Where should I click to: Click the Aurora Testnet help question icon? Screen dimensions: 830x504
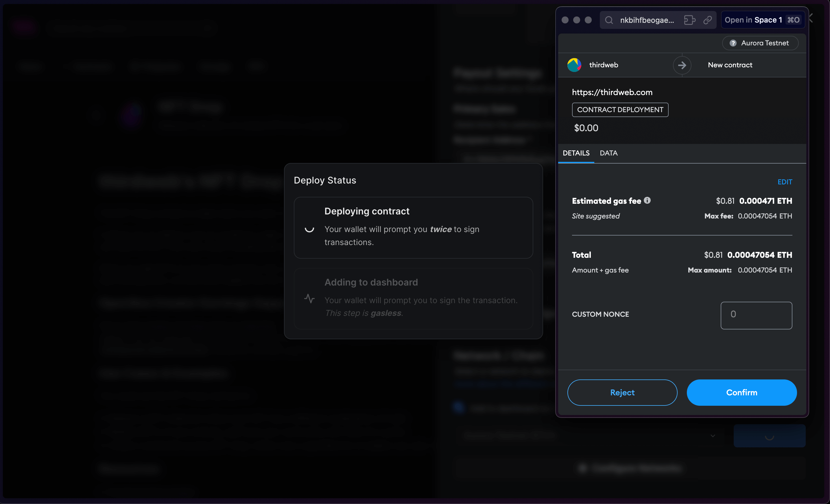pyautogui.click(x=733, y=43)
